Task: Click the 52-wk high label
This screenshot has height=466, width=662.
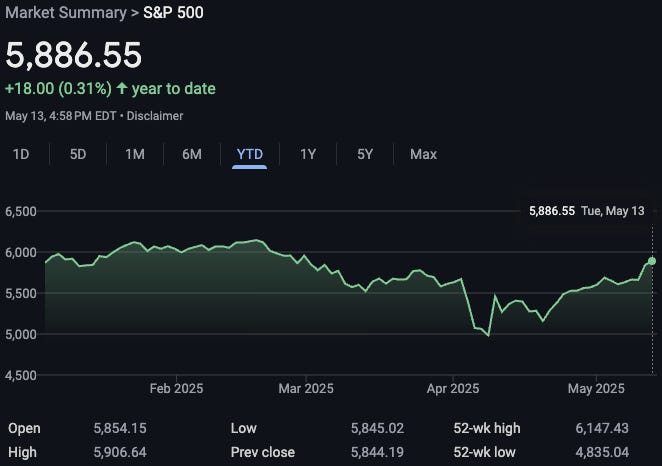Action: [x=487, y=428]
